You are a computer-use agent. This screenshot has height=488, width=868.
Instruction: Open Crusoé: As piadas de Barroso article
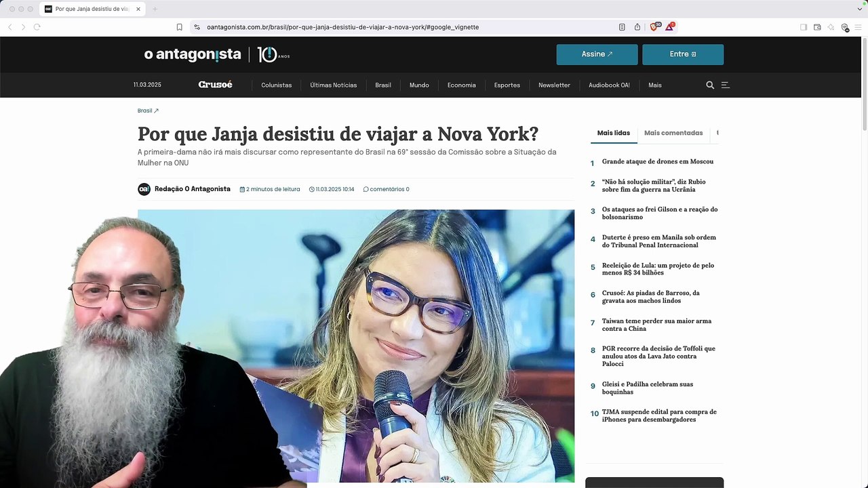(651, 297)
